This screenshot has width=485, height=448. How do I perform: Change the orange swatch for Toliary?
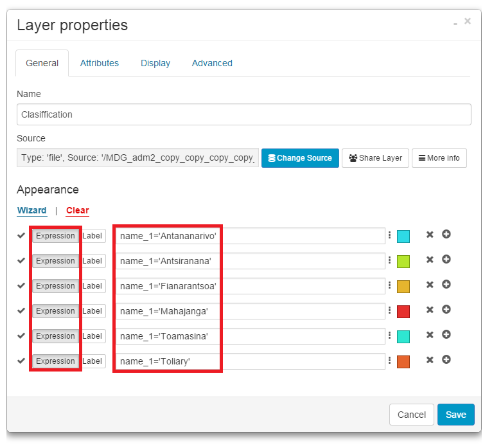tap(403, 362)
